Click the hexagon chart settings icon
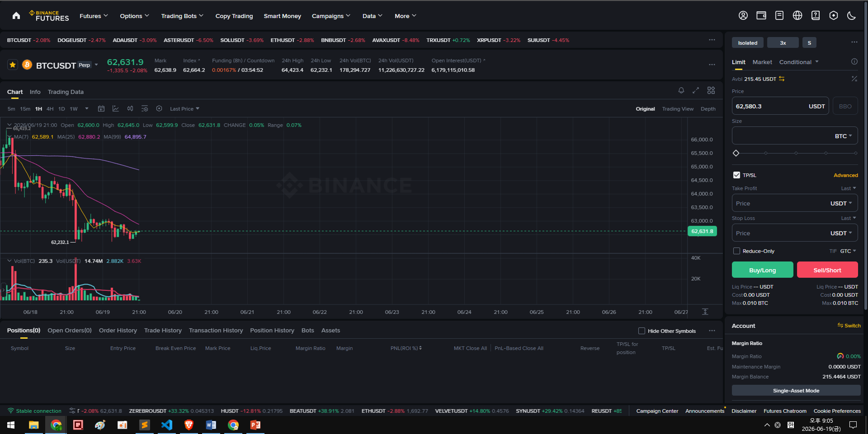The height and width of the screenshot is (434, 868). coord(159,109)
